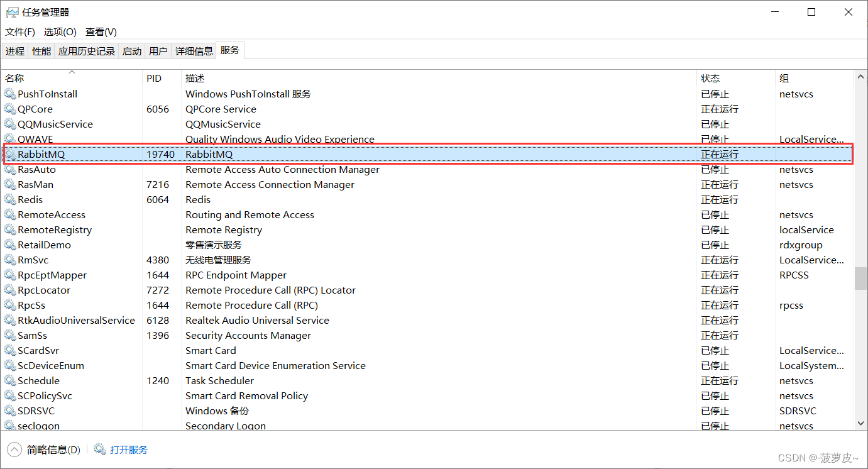868x469 pixels.
Task: Select the 'rdxgroup' group cell
Action: click(x=801, y=245)
